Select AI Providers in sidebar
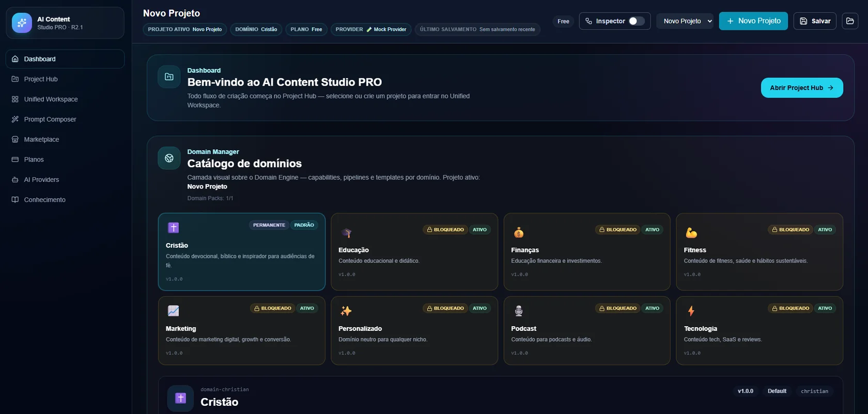Image resolution: width=868 pixels, height=414 pixels. (65, 180)
